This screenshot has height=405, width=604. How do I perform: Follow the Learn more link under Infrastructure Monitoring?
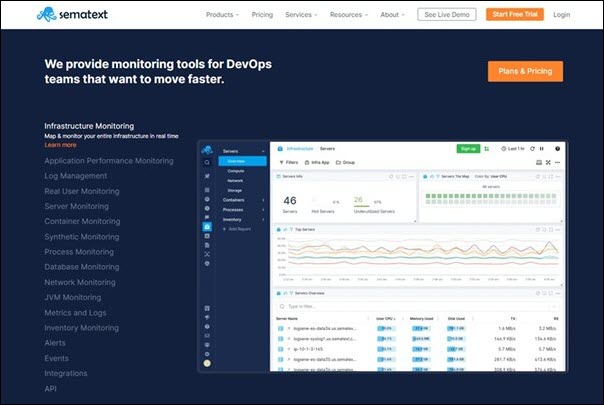tap(60, 145)
